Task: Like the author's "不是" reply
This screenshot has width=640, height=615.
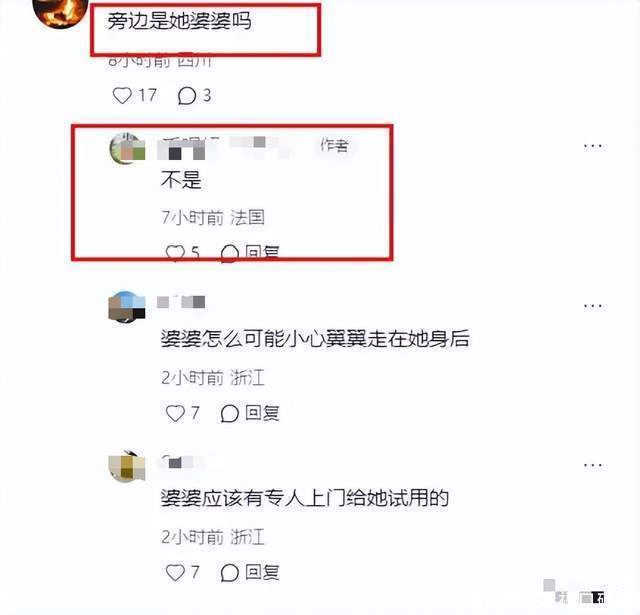Action: pyautogui.click(x=175, y=253)
